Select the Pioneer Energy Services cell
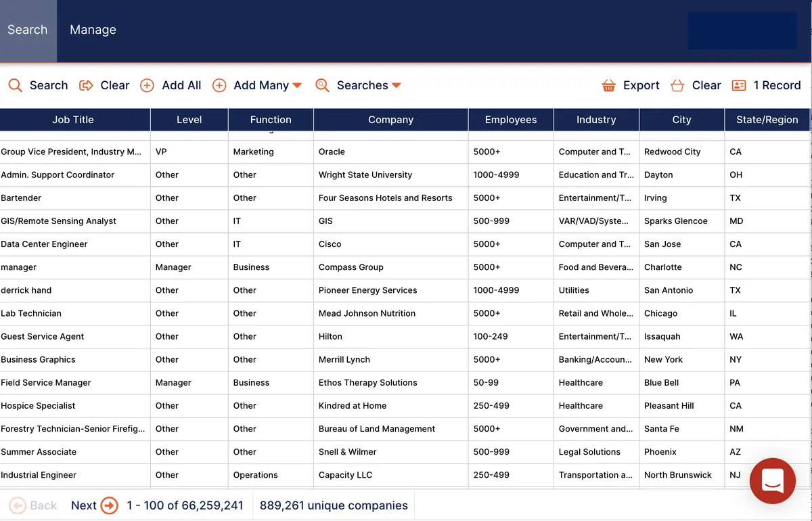Image resolution: width=812 pixels, height=521 pixels. 391,290
